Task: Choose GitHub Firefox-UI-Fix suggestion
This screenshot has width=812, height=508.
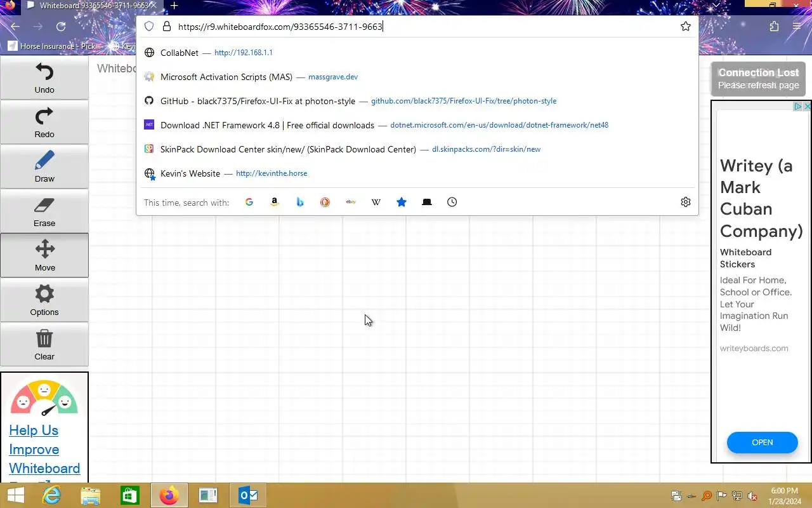Action: pos(417,101)
